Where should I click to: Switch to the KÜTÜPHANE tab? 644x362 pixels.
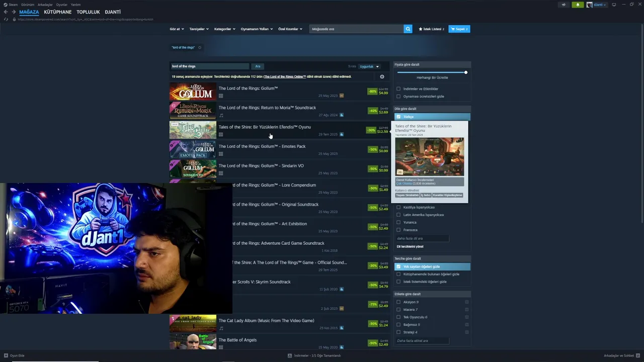click(58, 12)
